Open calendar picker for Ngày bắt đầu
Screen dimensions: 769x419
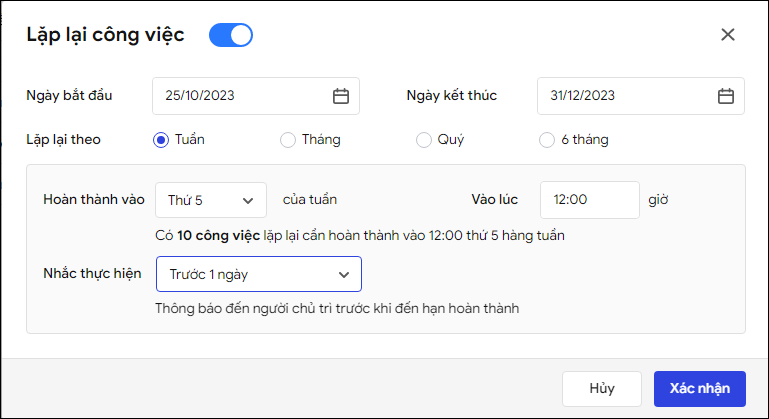tap(341, 96)
